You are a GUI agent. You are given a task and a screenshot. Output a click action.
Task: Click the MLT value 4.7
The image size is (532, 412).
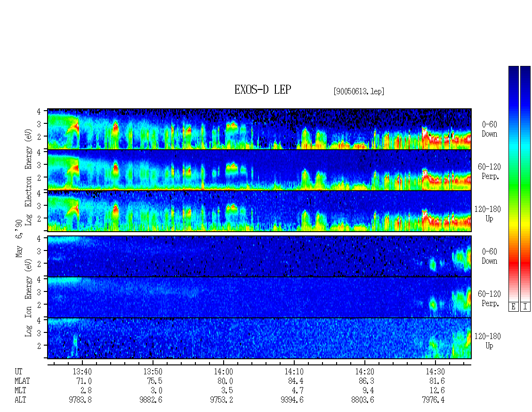coord(298,390)
